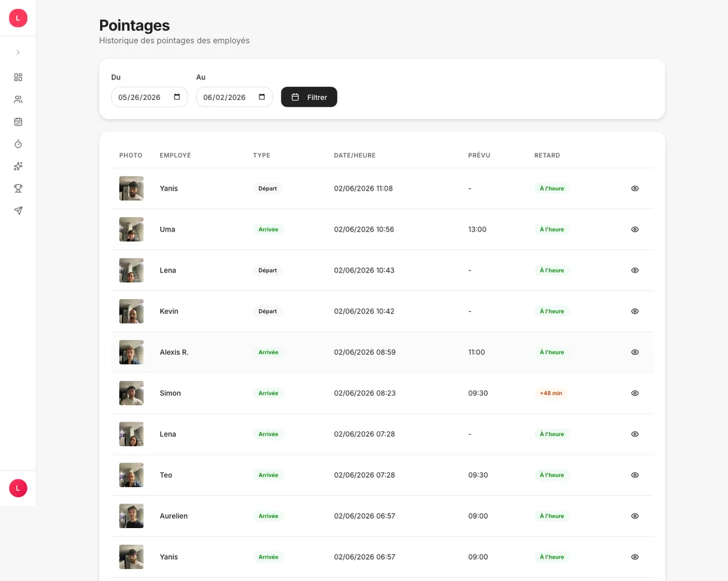The width and height of the screenshot is (728, 581).
Task: Click the Pointages page heading
Action: 134,26
